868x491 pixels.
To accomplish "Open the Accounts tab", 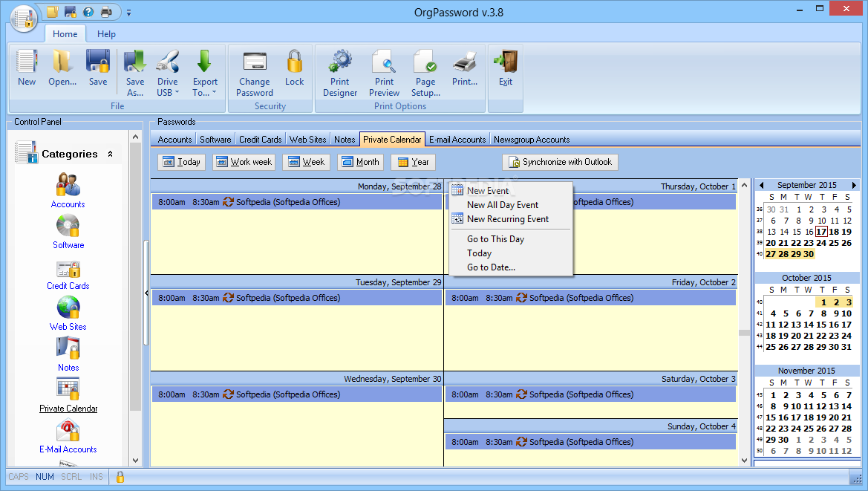I will (174, 140).
